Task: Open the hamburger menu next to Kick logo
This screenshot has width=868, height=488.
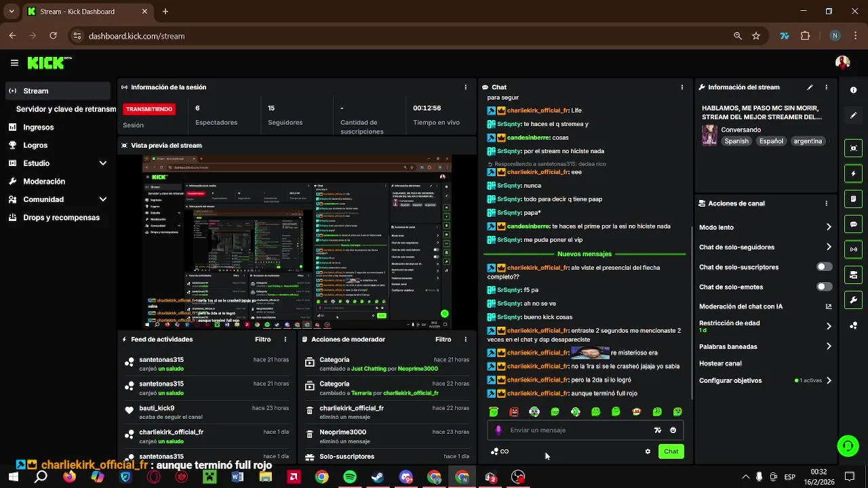Action: click(x=14, y=63)
